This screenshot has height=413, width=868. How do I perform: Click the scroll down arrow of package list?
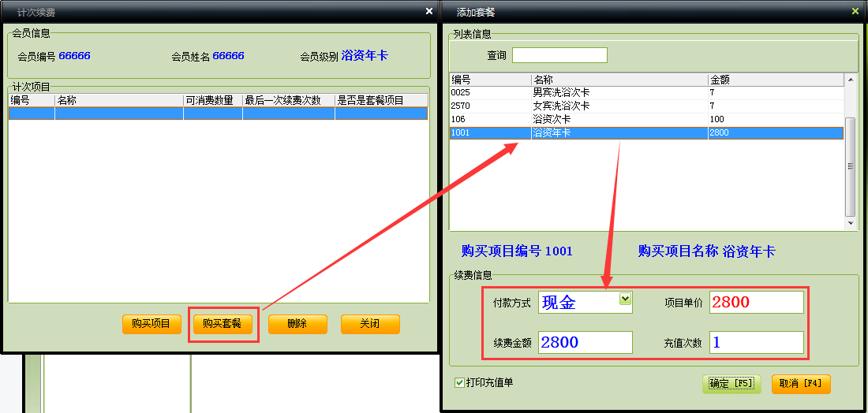tap(851, 223)
